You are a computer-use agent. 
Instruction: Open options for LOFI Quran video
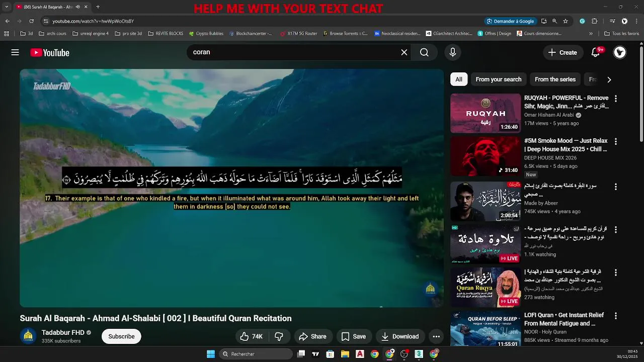pos(615,316)
